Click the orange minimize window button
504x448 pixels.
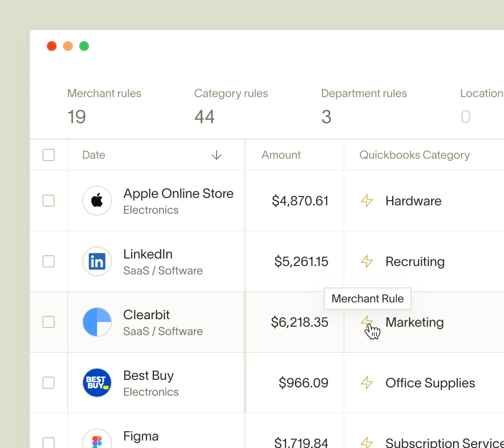point(68,46)
